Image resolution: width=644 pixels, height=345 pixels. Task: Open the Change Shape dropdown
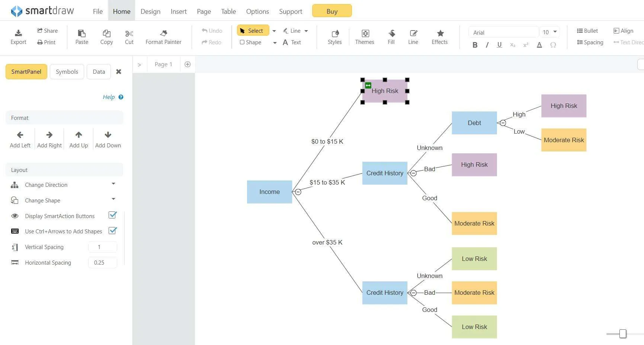point(113,199)
